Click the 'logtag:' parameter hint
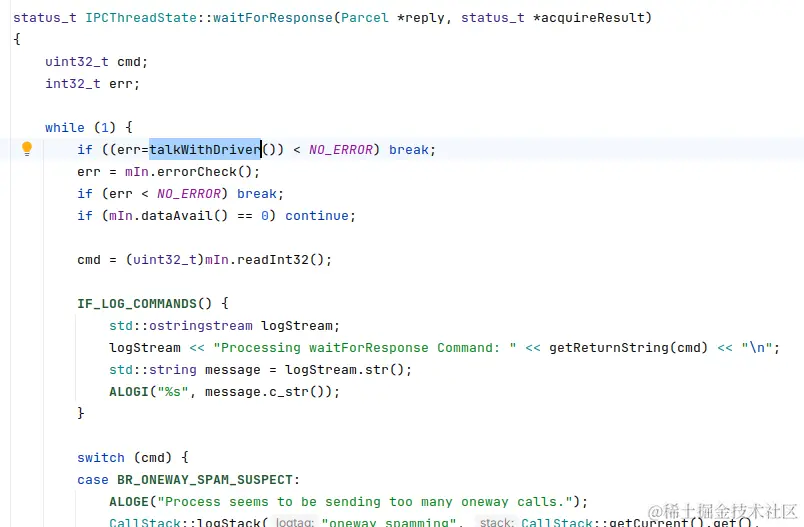This screenshot has height=527, width=804. 295,522
